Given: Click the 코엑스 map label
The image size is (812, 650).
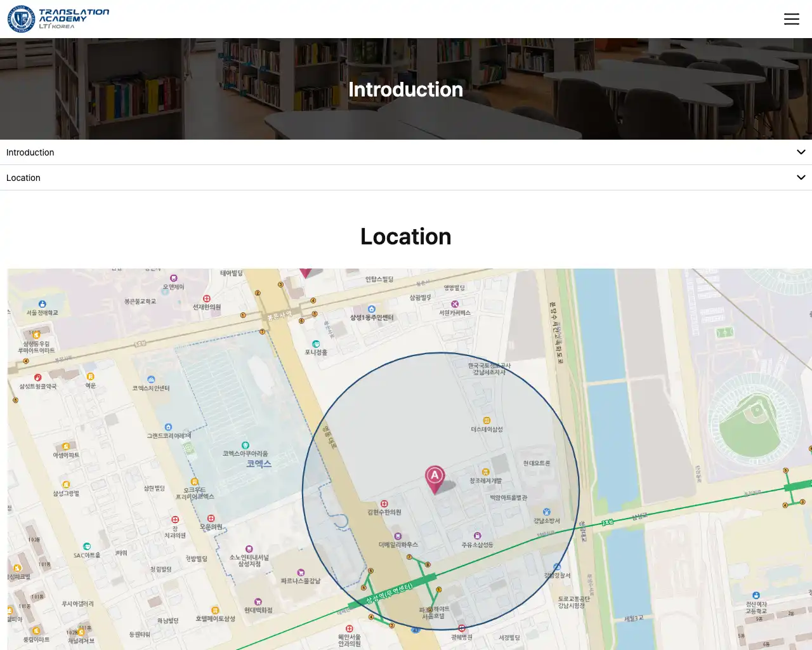Looking at the screenshot, I should coord(259,464).
